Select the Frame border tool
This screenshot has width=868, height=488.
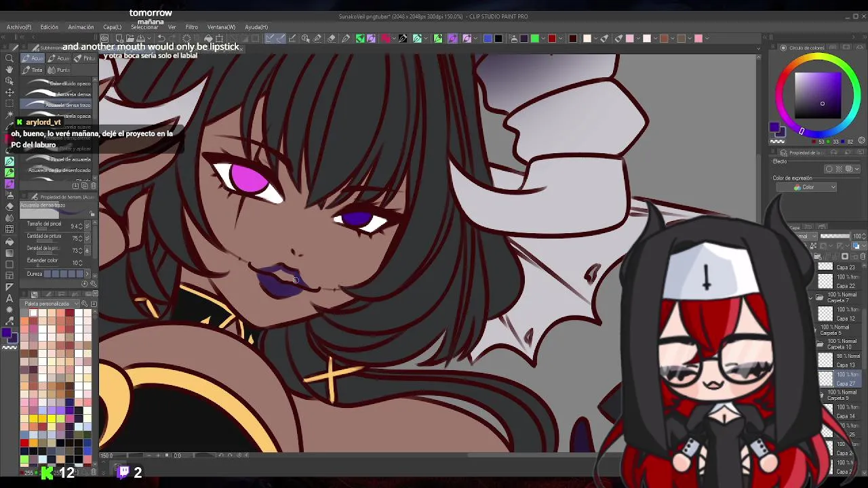click(x=9, y=276)
